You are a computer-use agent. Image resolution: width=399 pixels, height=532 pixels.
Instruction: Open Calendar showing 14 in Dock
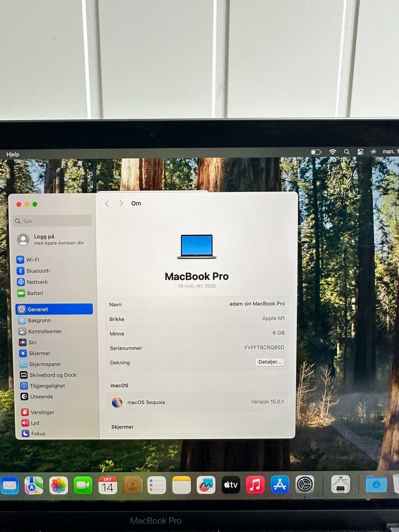coord(108,485)
